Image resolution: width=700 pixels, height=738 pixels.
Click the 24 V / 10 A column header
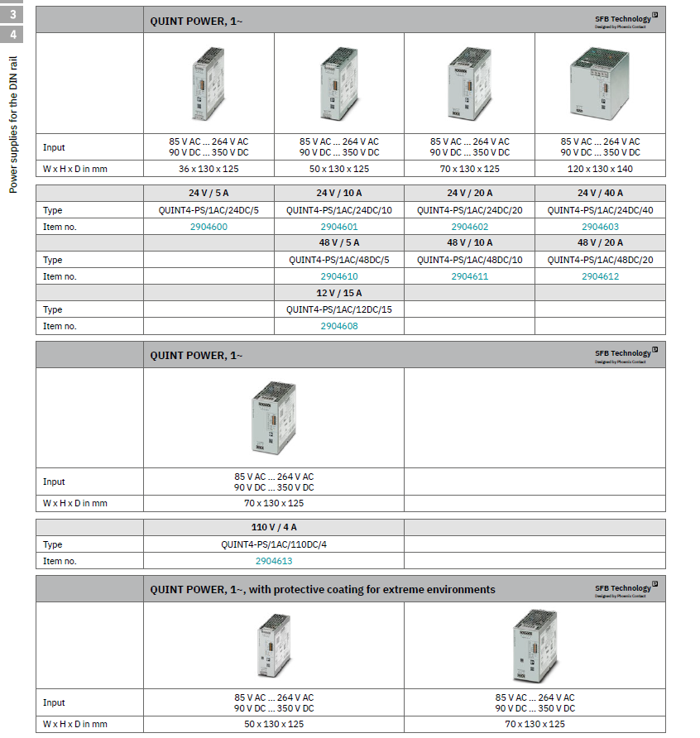339,193
